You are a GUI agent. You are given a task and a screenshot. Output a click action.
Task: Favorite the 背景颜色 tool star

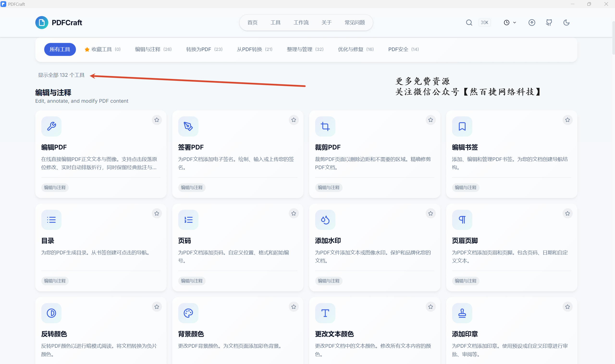(x=294, y=307)
